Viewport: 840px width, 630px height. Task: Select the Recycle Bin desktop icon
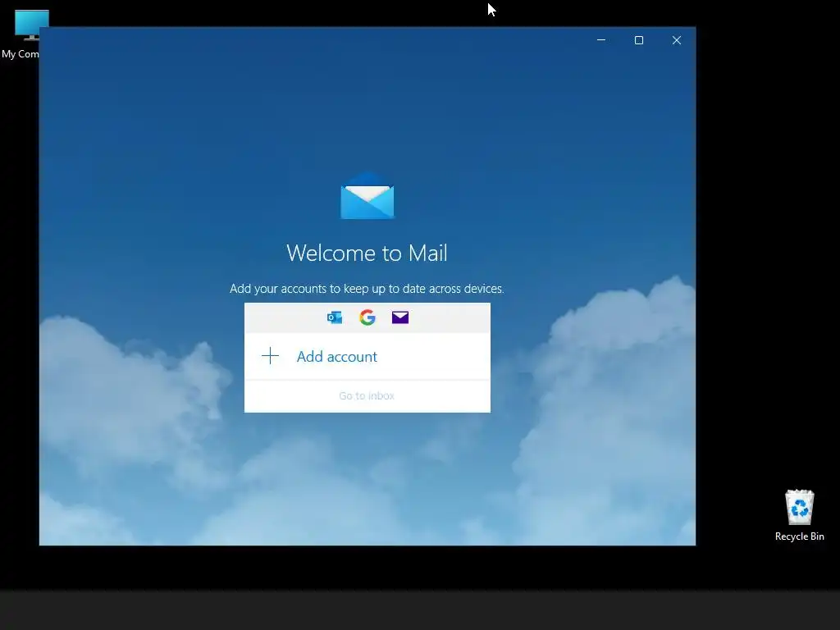(x=799, y=515)
